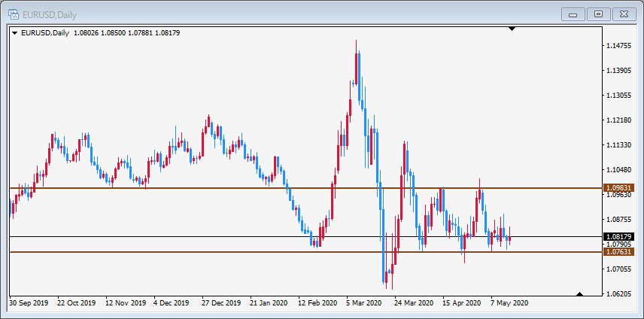
Task: Click the 1.10480 price scale value
Action: click(618, 170)
